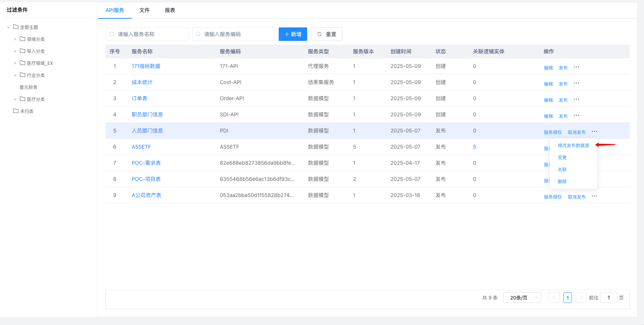Switch to the 文件 tab

[x=144, y=10]
